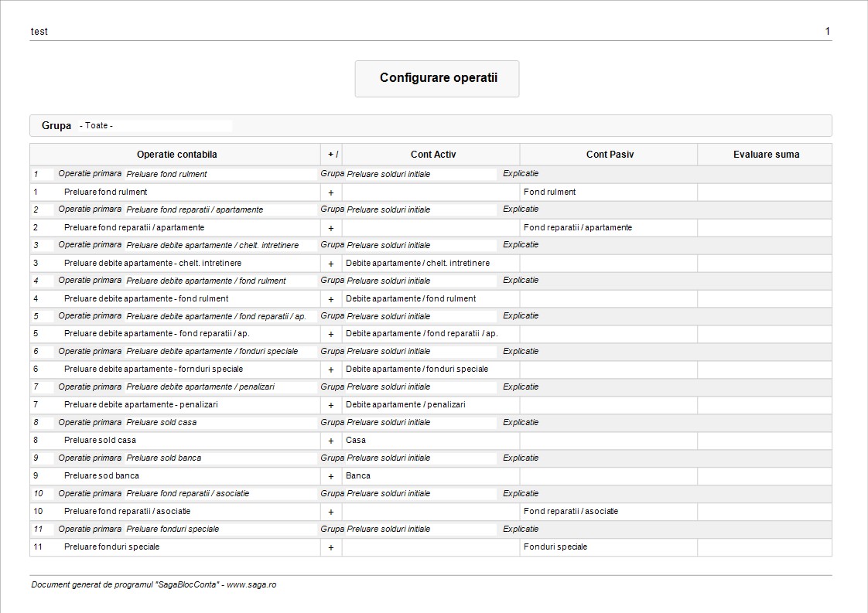This screenshot has width=868, height=613.
Task: Click the 'Evaluare suma' column header
Action: (766, 155)
